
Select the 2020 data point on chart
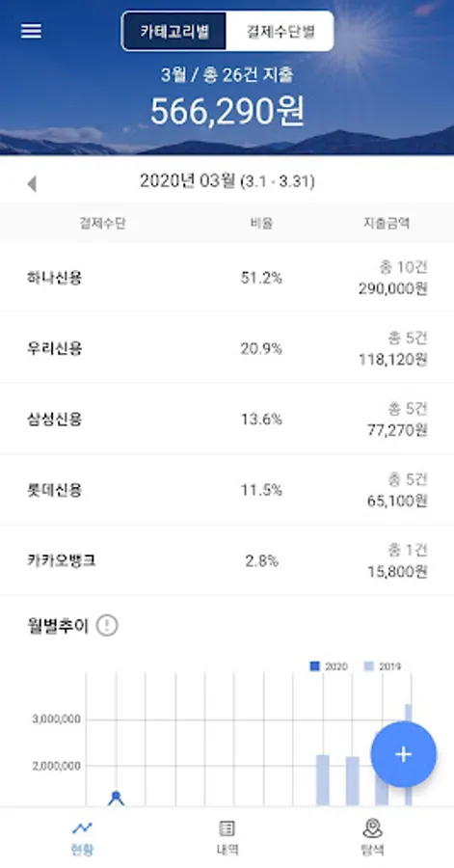coord(116,796)
